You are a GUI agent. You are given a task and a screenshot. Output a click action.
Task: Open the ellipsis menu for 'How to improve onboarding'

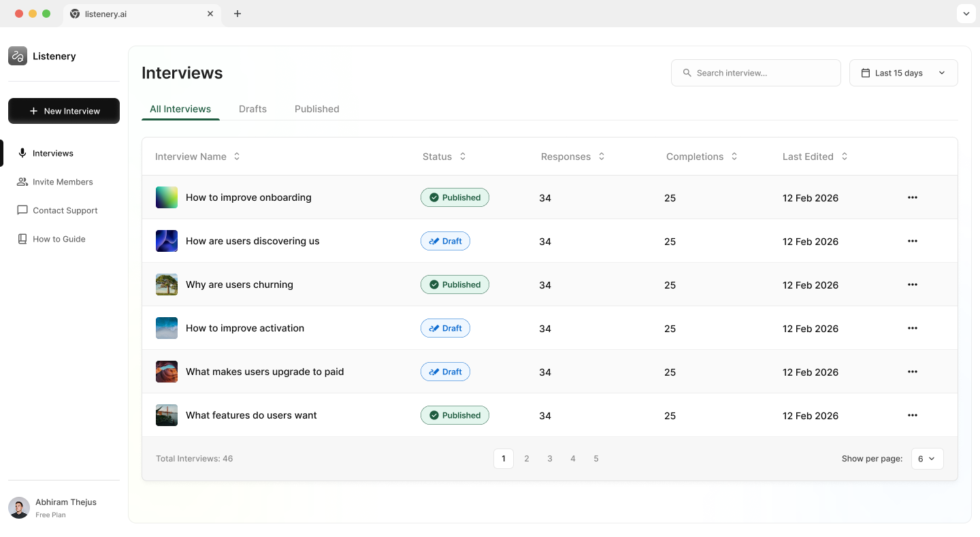tap(913, 197)
